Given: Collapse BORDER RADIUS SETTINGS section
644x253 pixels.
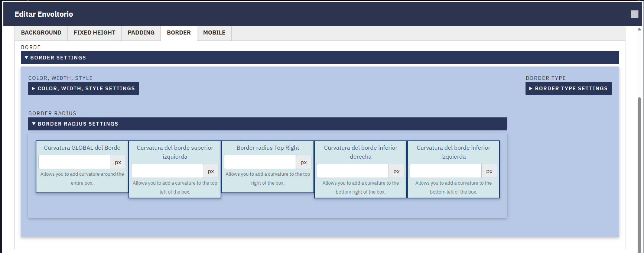Looking at the screenshot, I should click(x=268, y=124).
